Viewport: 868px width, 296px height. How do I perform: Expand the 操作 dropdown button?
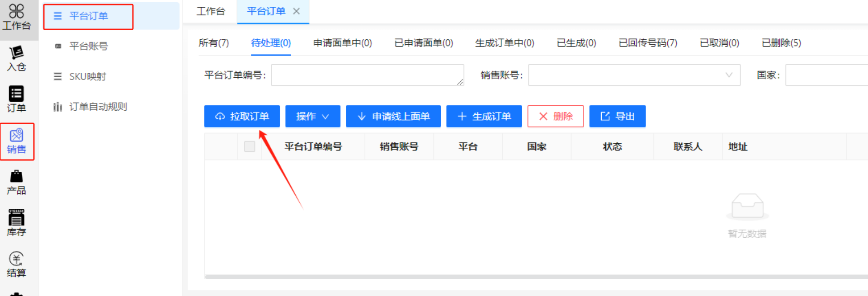pyautogui.click(x=312, y=117)
